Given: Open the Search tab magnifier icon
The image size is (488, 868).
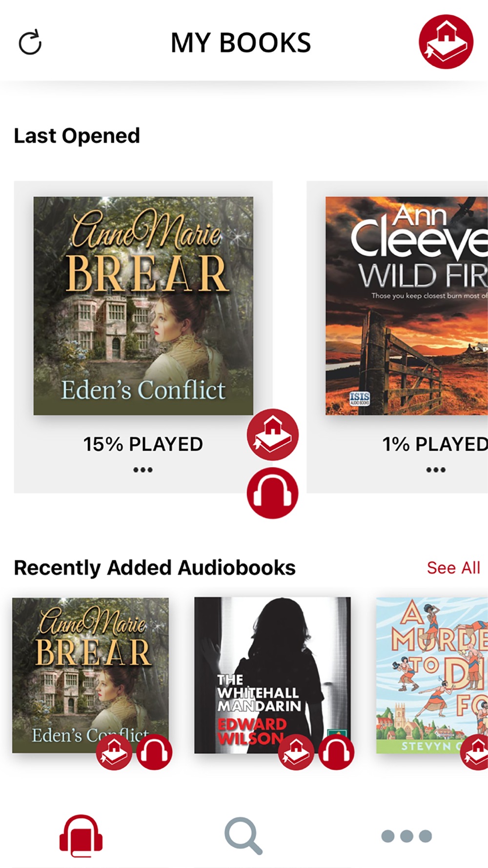Looking at the screenshot, I should click(x=244, y=836).
